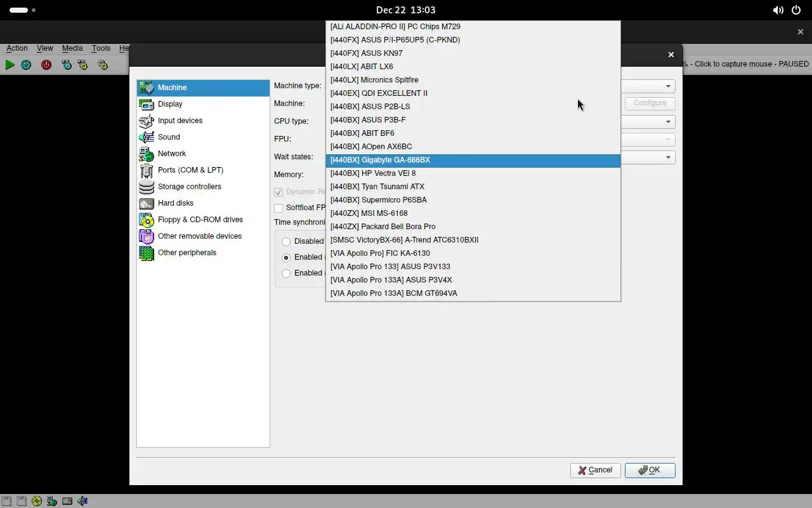Open the Sound settings category
The image size is (812, 508).
pyautogui.click(x=203, y=137)
